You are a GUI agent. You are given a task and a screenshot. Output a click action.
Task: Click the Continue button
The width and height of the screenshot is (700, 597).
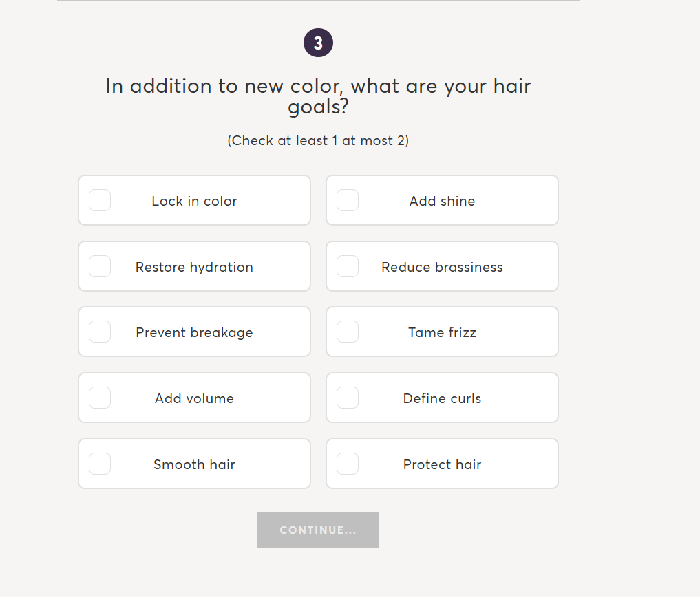318,530
